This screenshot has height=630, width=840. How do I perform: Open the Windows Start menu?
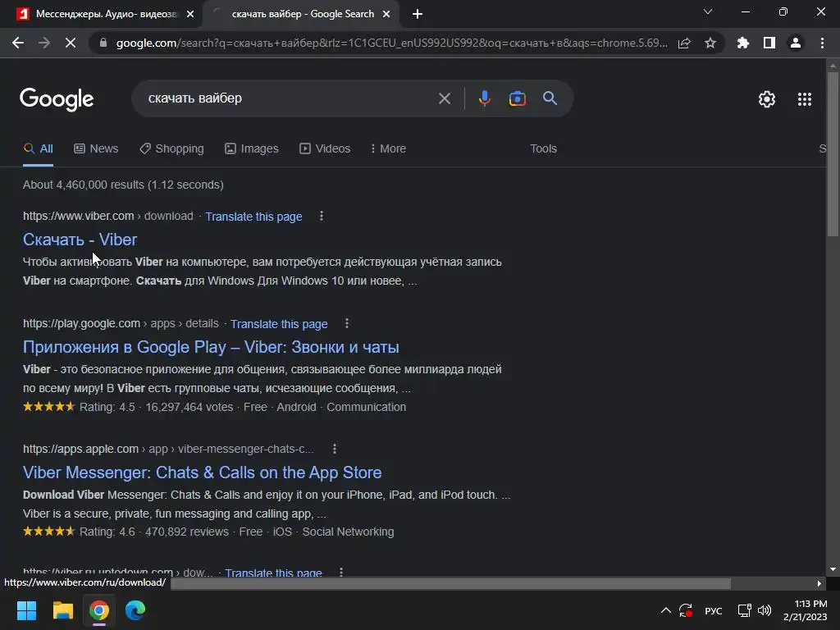pyautogui.click(x=26, y=610)
